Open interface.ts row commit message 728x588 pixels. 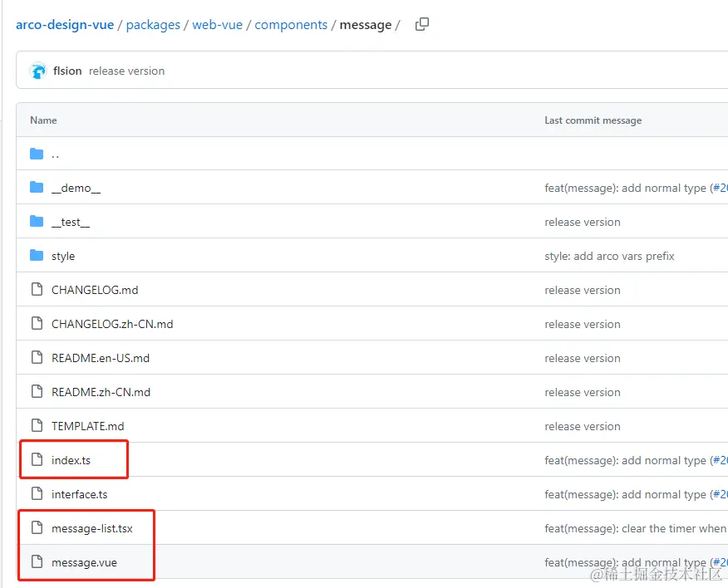tap(626, 494)
